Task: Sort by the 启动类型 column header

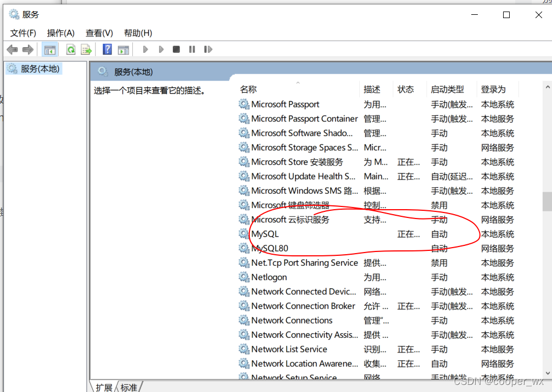Action: click(x=447, y=89)
